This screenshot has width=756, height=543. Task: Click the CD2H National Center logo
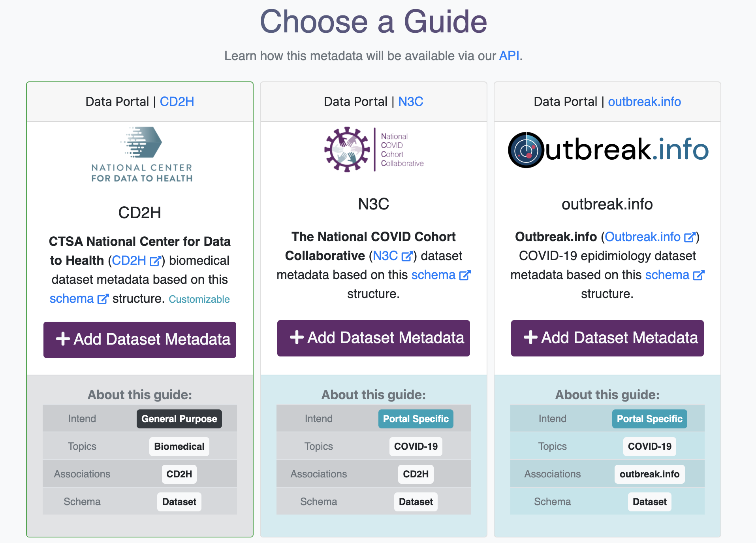[142, 154]
